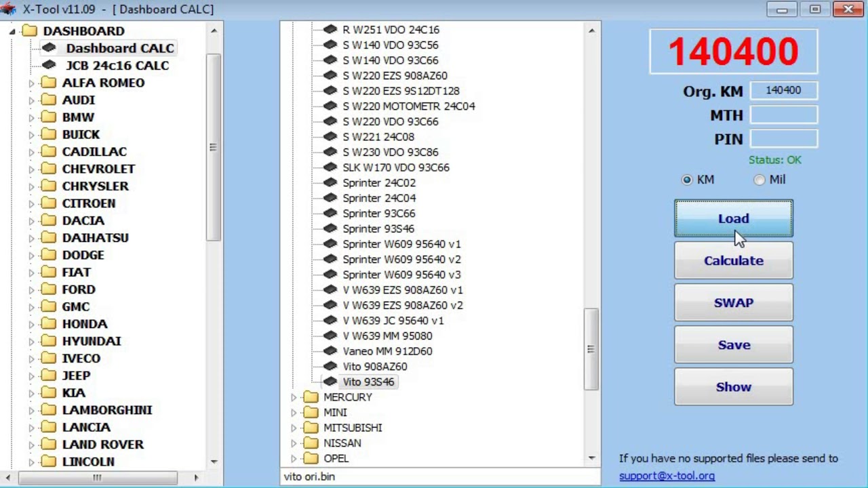Select JCB 24c16 CALC tree item

pos(117,65)
